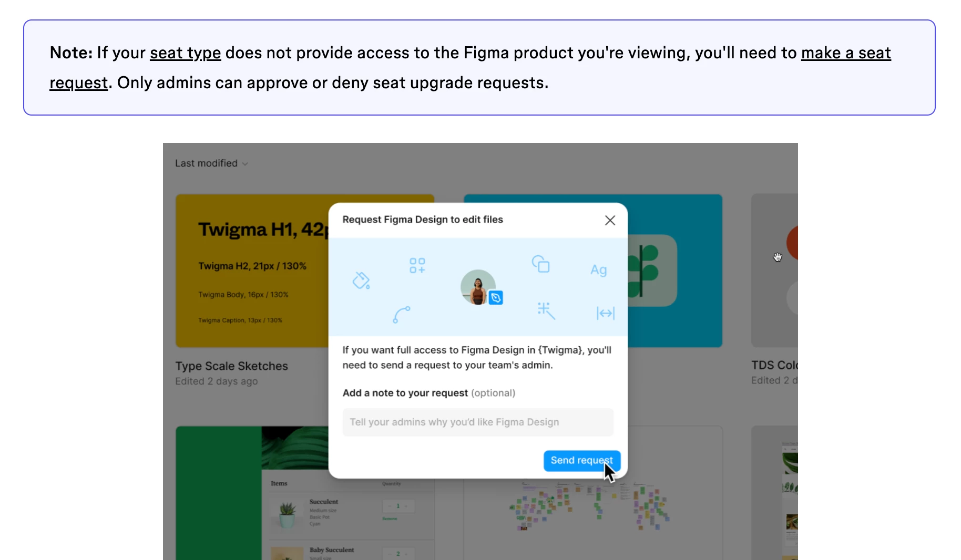Close the Request Figma Design dialog
The image size is (961, 560).
(610, 220)
